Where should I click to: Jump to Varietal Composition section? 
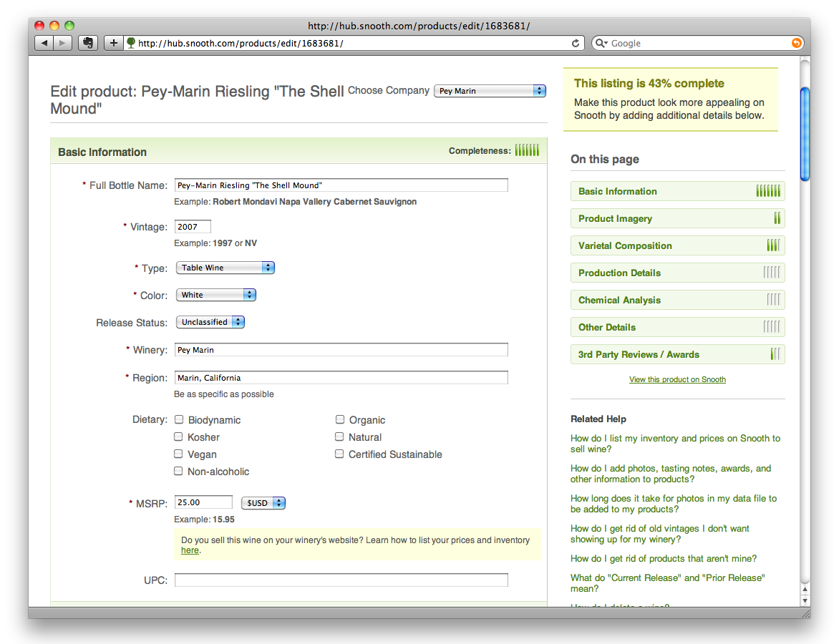point(677,245)
